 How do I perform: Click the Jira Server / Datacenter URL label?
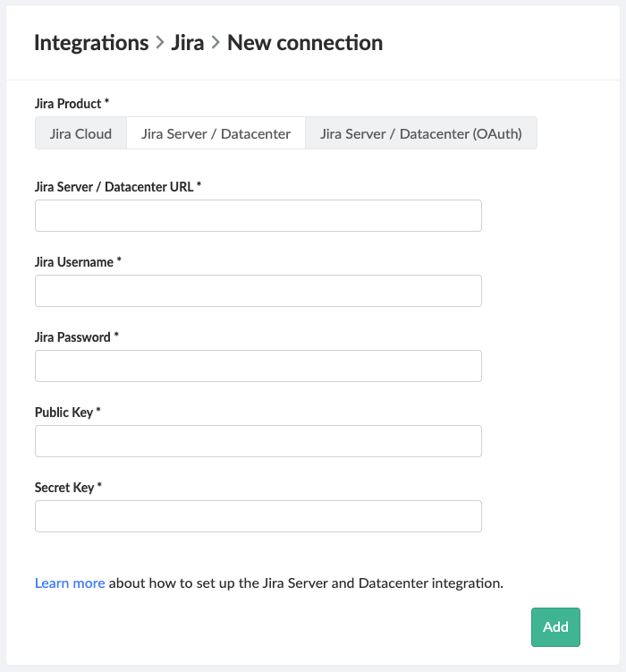(118, 187)
